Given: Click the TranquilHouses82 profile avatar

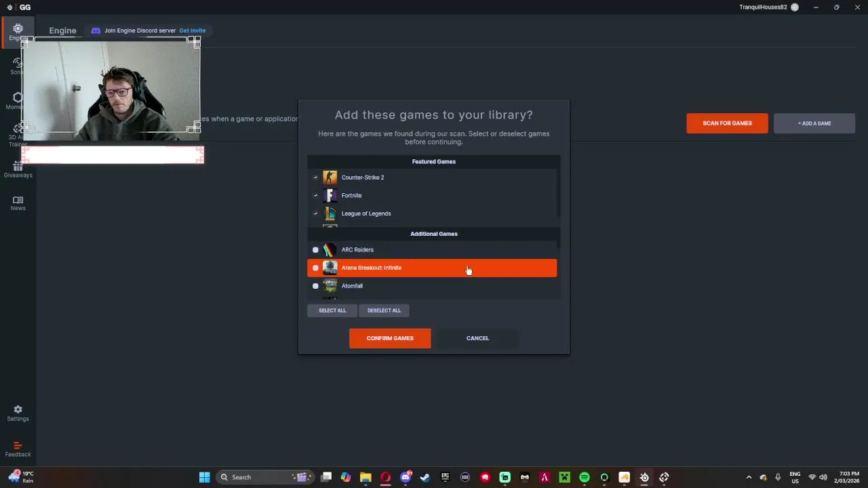Looking at the screenshot, I should click(x=795, y=7).
